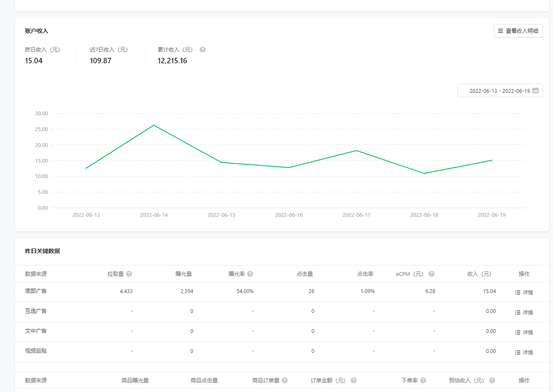Open the date range picker 2022-06-13 - 2022-06-19
Viewport: 553px width, 392px height.
tap(499, 91)
